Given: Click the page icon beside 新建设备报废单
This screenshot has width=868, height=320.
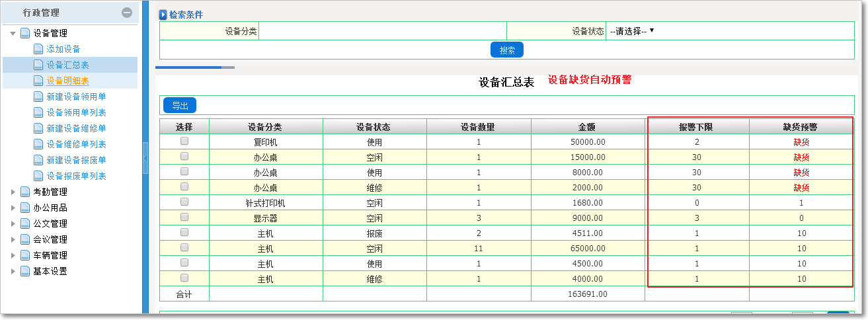Looking at the screenshot, I should tap(38, 160).
